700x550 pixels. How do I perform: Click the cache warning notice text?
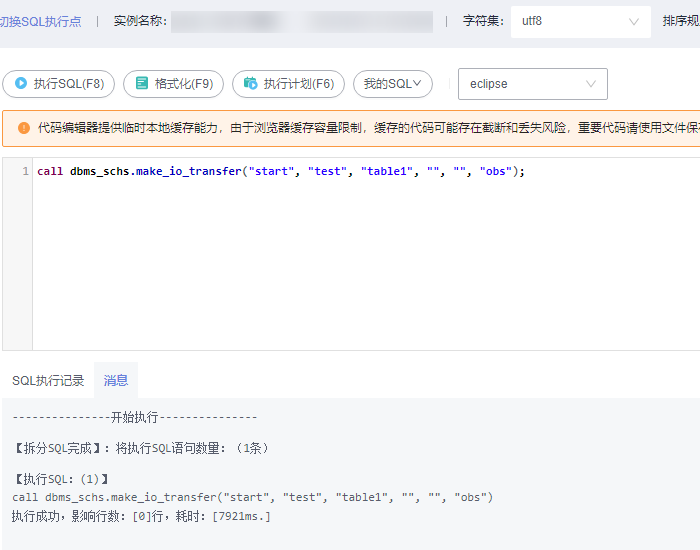point(369,128)
